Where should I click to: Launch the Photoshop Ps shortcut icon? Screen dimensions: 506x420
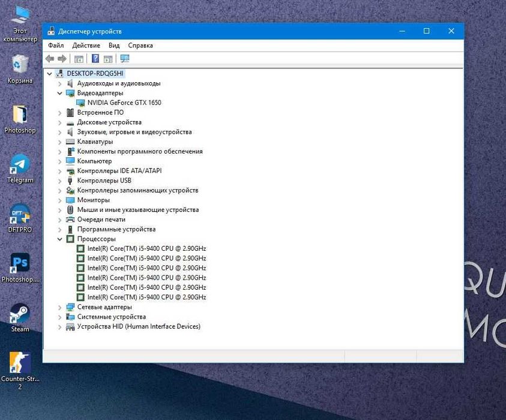click(20, 268)
